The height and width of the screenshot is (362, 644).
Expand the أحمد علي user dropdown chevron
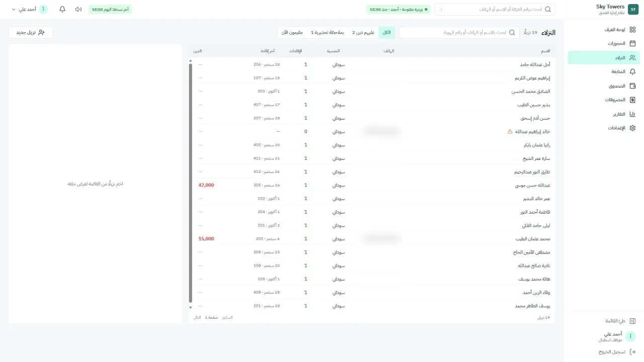tap(14, 10)
